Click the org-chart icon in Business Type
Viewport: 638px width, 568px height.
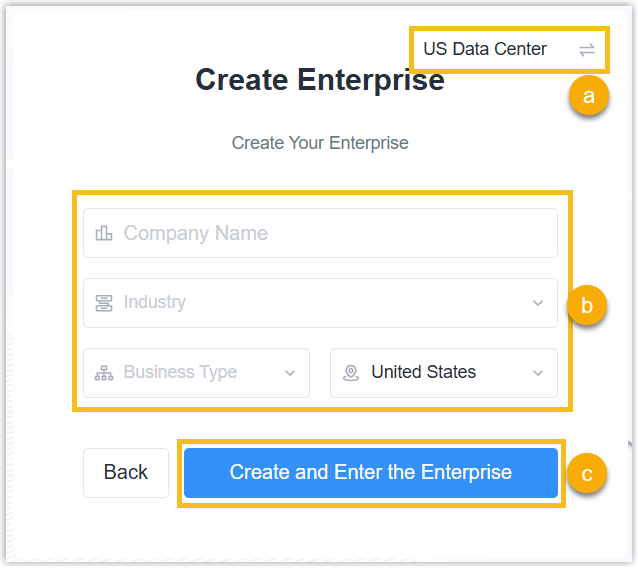103,373
